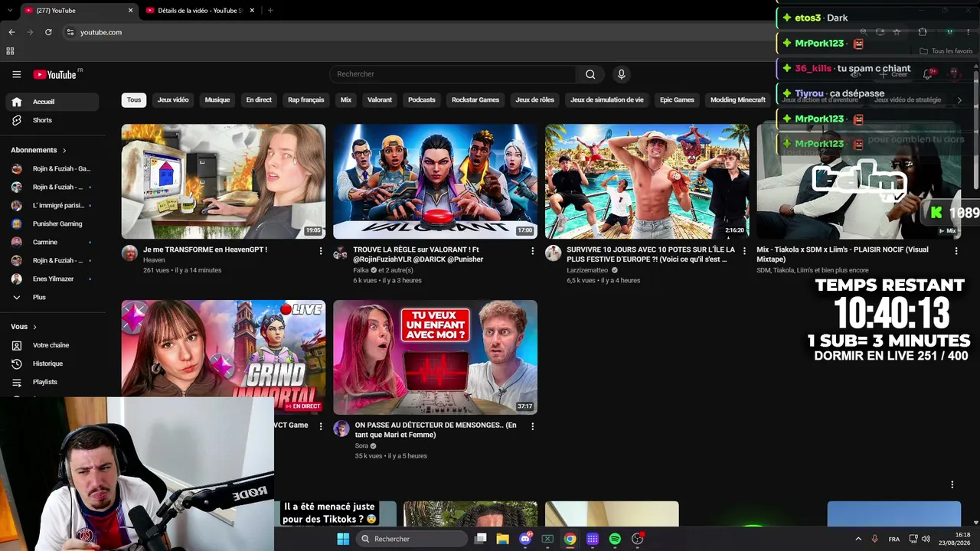The image size is (980, 551).
Task: Open the Valorant red button thumbnail
Action: pyautogui.click(x=435, y=181)
